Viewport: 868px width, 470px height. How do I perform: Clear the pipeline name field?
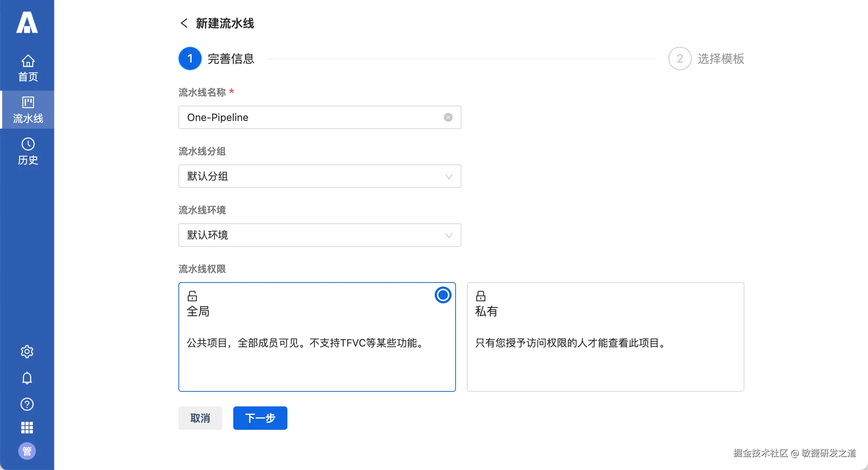448,117
